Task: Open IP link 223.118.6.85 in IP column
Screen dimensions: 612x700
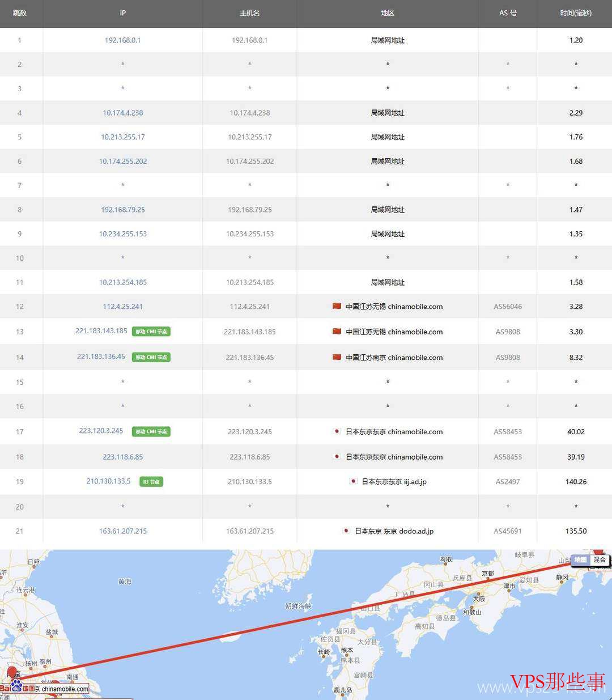Action: pos(123,457)
